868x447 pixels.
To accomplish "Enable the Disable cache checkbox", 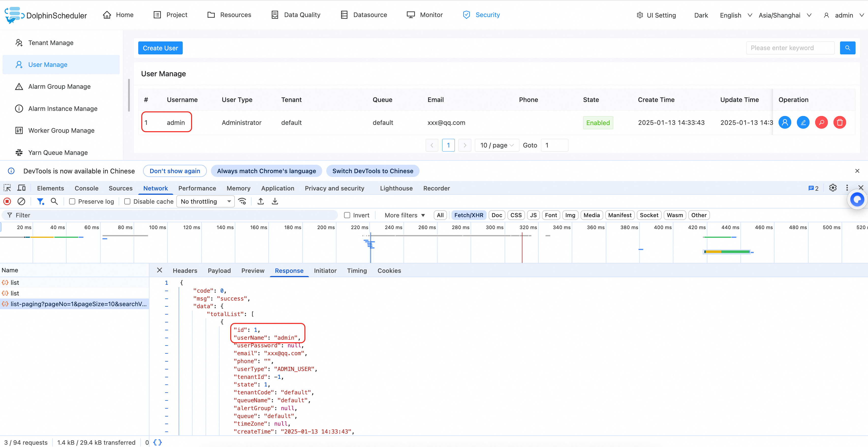I will click(127, 201).
